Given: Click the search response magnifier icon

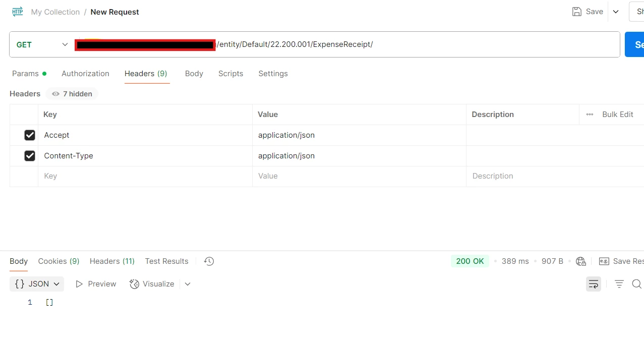Looking at the screenshot, I should point(637,284).
